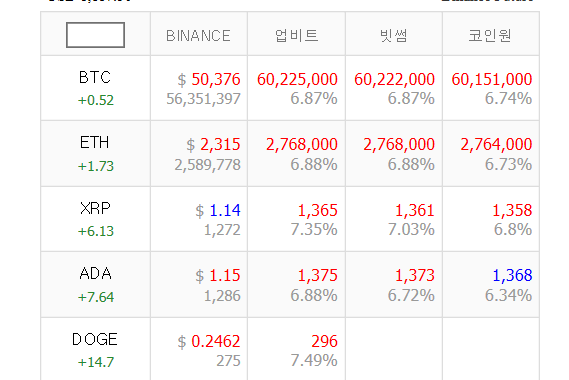Click 코인원 ADA price 1,368
Screen dimensions: 569x380
click(x=512, y=276)
